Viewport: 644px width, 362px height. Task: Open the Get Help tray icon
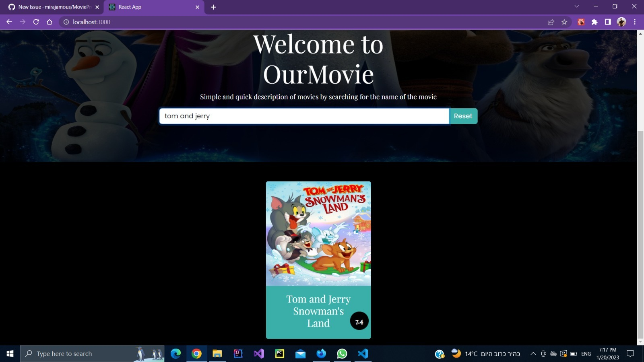click(x=440, y=354)
